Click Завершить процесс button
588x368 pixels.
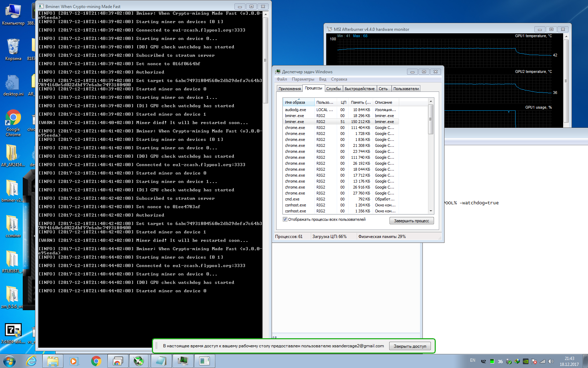click(412, 221)
